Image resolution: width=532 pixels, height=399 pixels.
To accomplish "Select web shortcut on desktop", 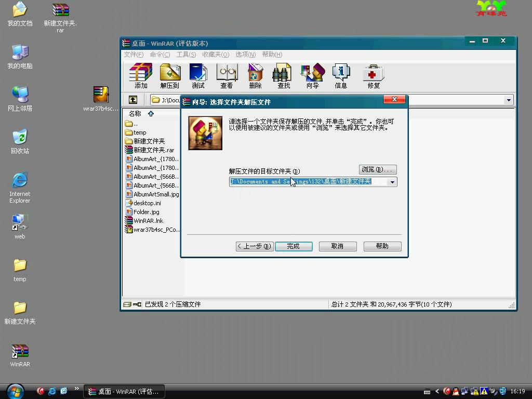I will point(20,227).
